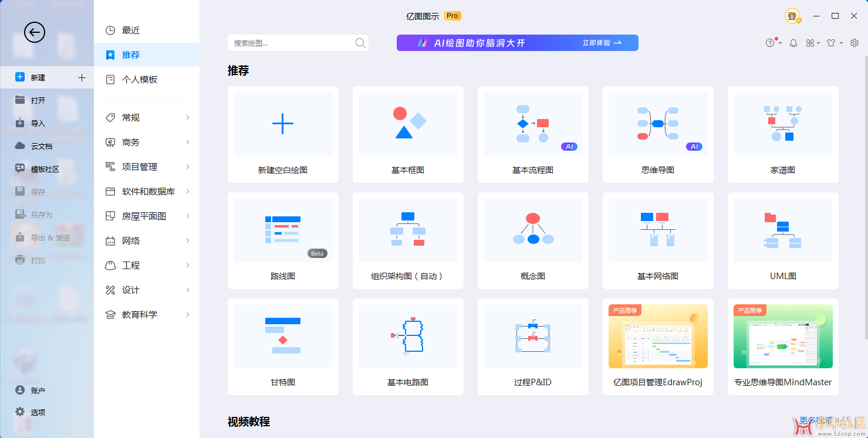Click the 立即体验 AI banner button

pyautogui.click(x=602, y=43)
